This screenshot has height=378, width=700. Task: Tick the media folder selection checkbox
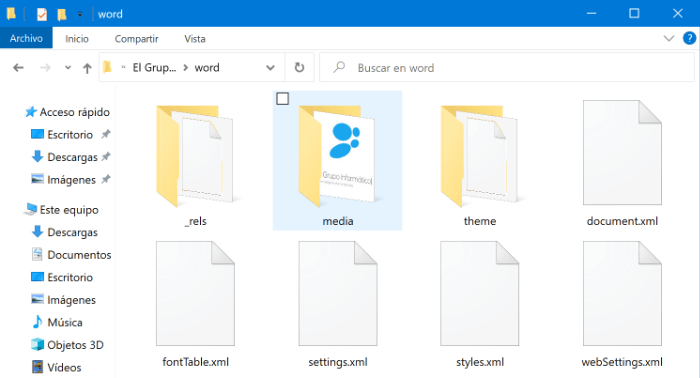coord(282,99)
